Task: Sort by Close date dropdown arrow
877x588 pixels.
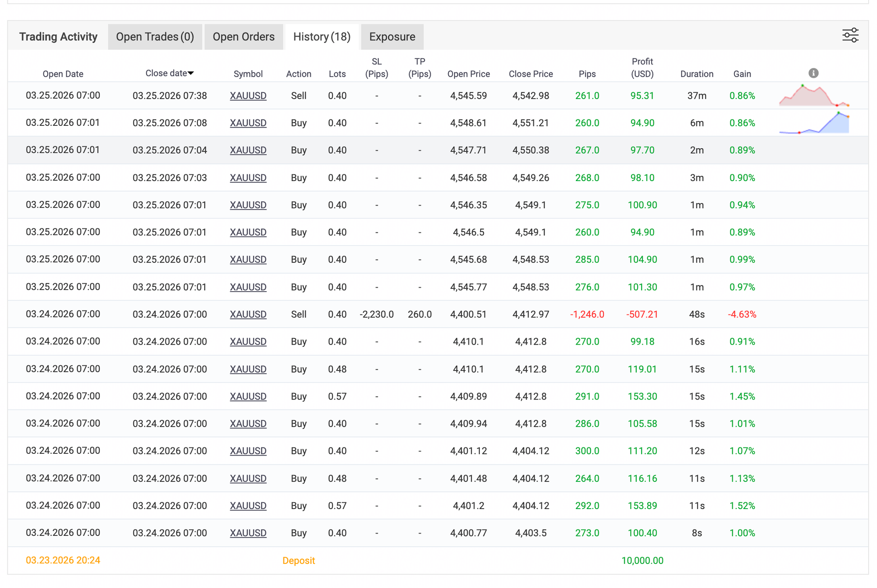Action: 191,73
